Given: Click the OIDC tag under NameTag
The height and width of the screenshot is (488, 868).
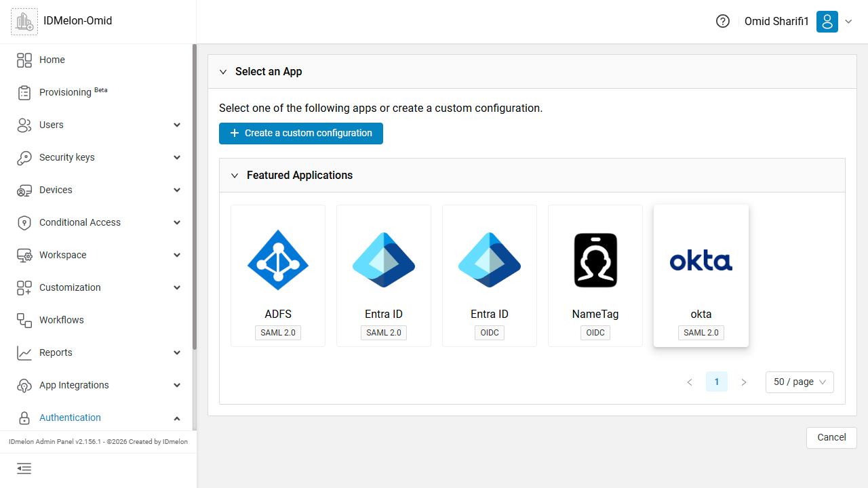Looking at the screenshot, I should click(595, 333).
